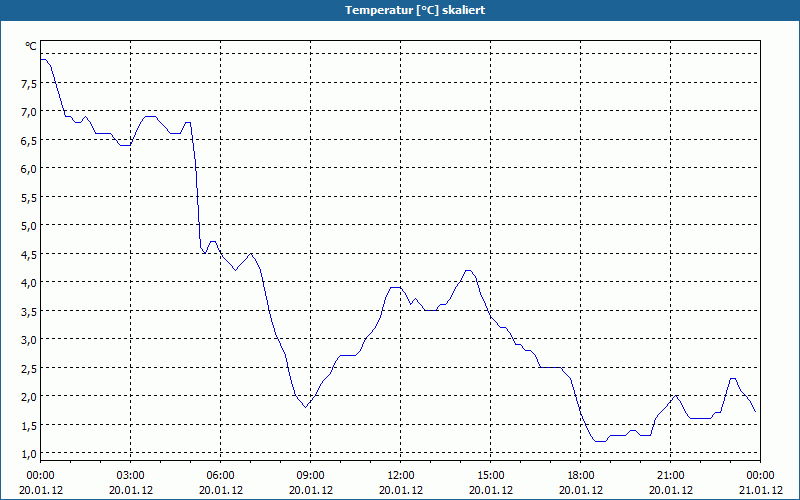The height and width of the screenshot is (500, 800).
Task: Click the 5,0 y-axis label
Action: 29,226
